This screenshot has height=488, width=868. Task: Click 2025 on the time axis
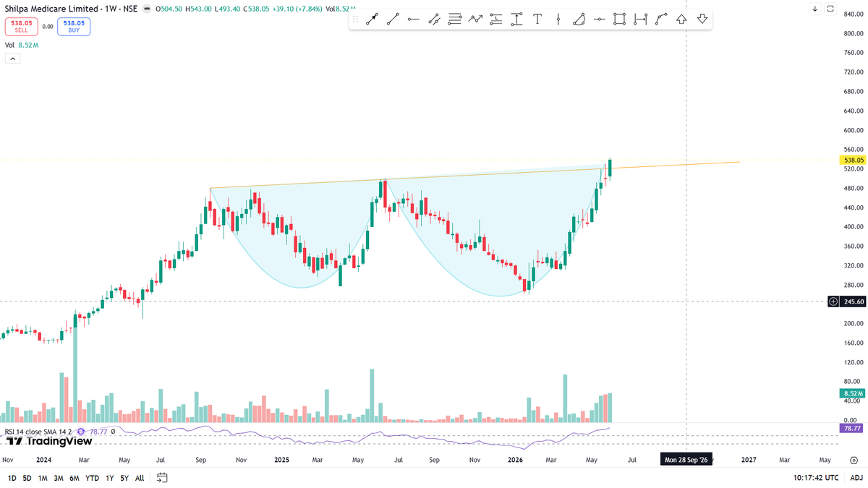281,460
